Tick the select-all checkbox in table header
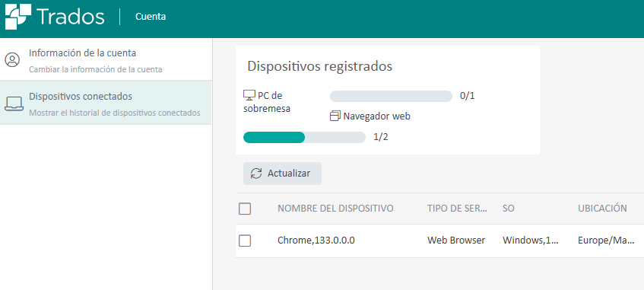 pos(245,209)
